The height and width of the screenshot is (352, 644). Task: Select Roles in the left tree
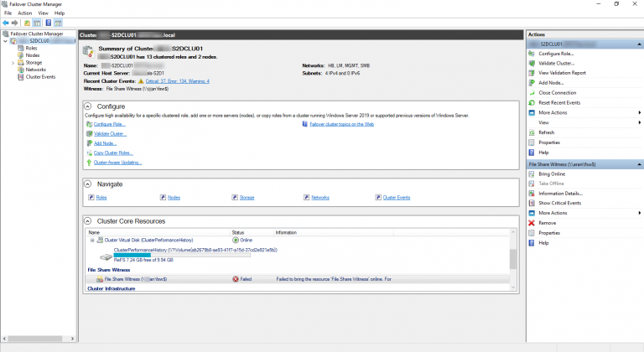point(31,48)
